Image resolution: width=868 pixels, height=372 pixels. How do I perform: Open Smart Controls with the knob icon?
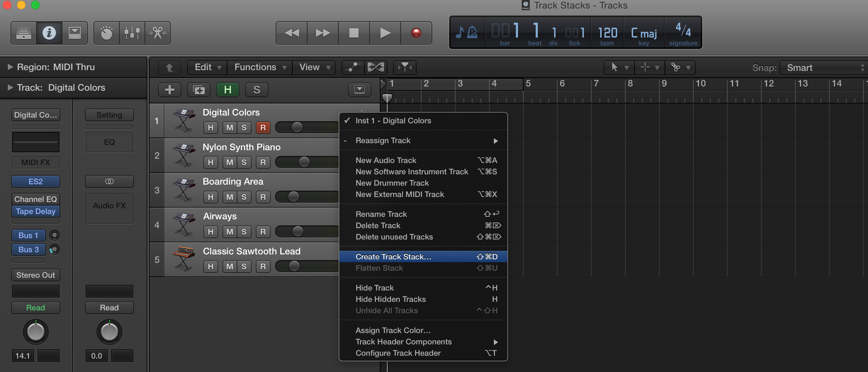106,33
